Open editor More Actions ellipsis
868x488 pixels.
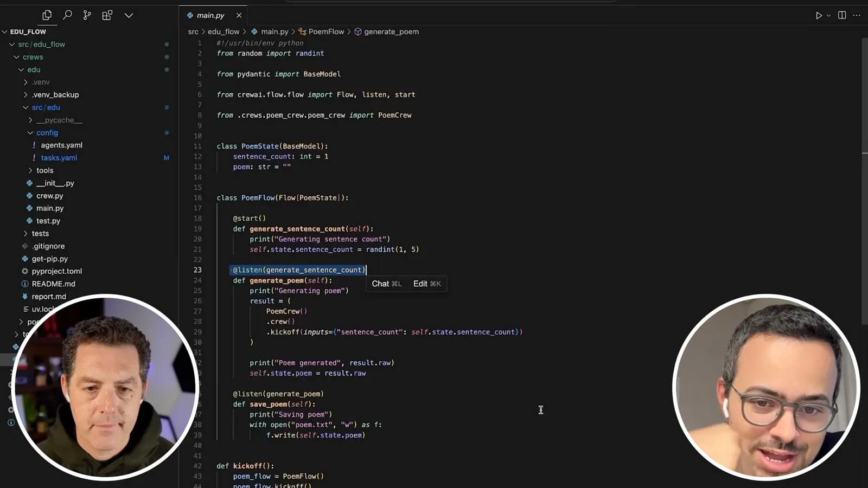[x=857, y=15]
